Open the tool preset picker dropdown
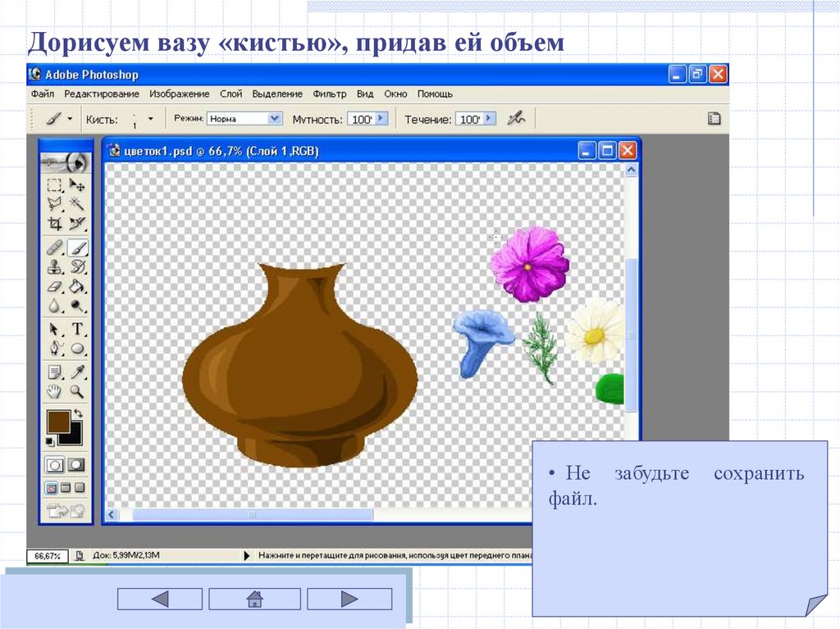The height and width of the screenshot is (629, 840). tap(71, 119)
